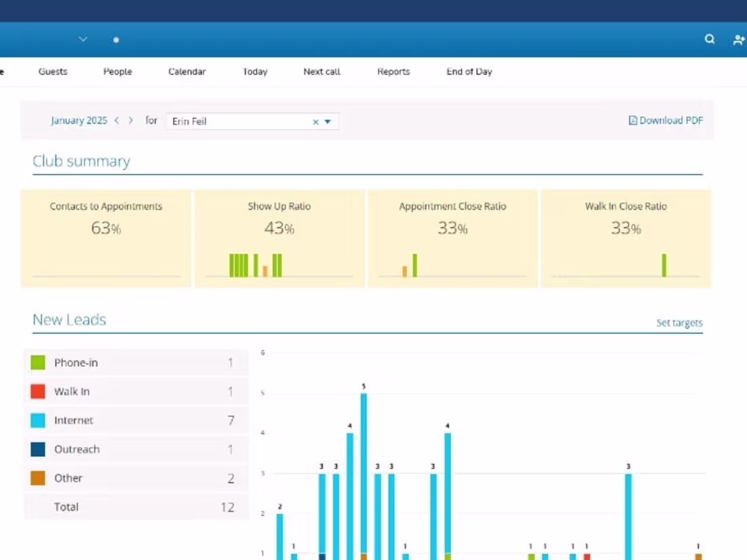Go to next month arrow
The width and height of the screenshot is (747, 560).
(x=130, y=120)
